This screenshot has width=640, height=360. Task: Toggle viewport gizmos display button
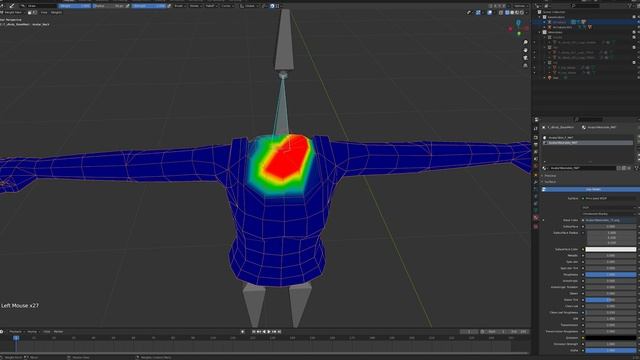tap(478, 13)
